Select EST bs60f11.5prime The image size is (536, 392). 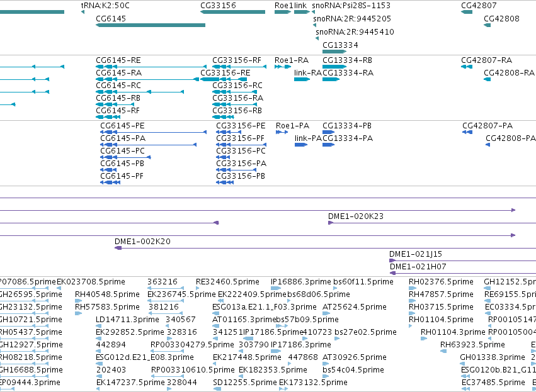point(336,289)
